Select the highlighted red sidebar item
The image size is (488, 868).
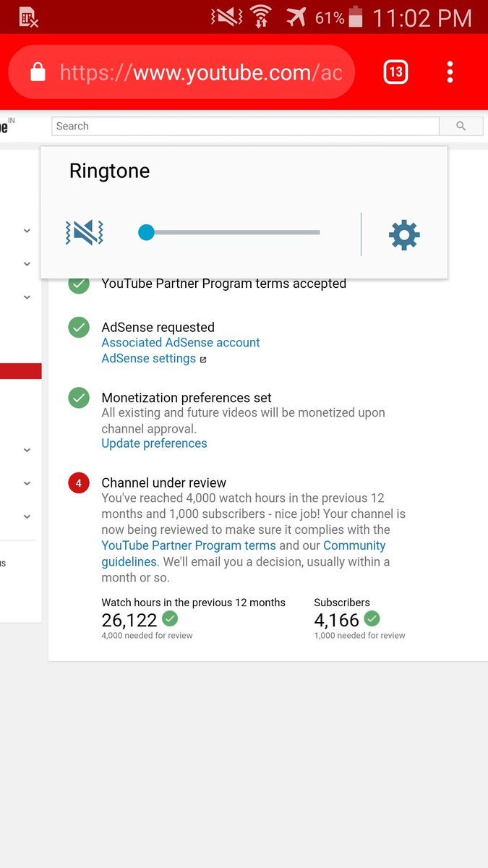(20, 371)
